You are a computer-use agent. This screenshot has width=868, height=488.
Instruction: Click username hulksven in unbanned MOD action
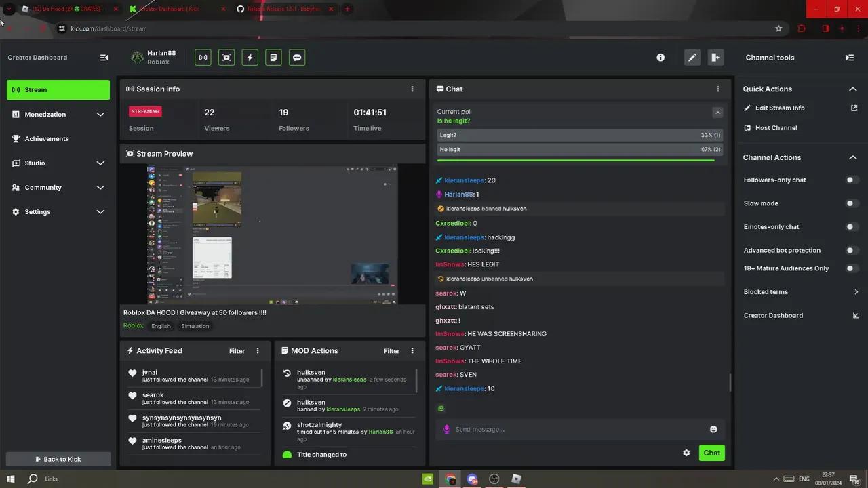[311, 372]
